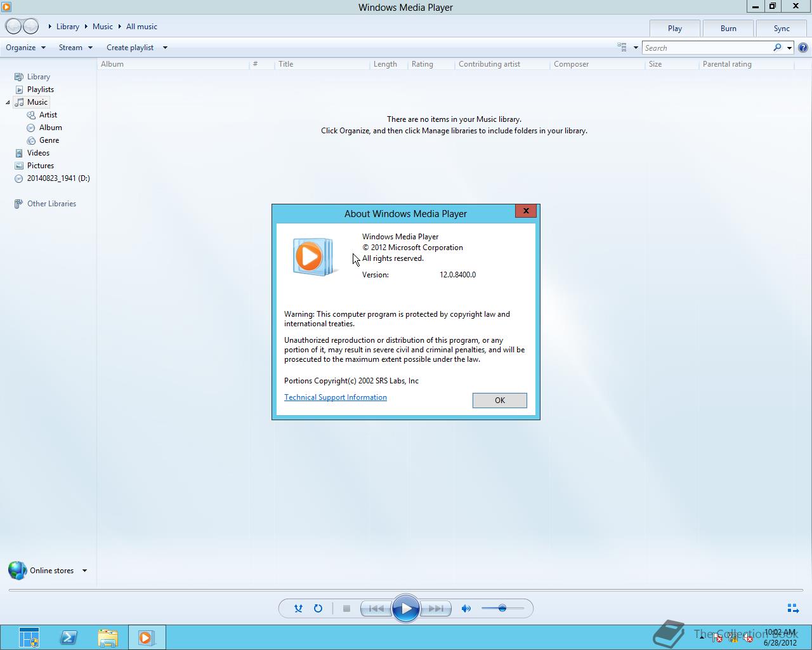This screenshot has height=650, width=812.
Task: Sort by Rating column header
Action: (431, 64)
